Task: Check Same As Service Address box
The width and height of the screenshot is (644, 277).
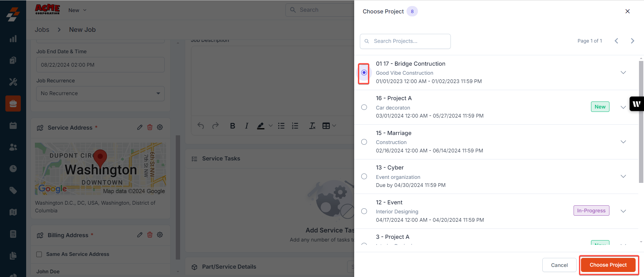Action: coord(39,254)
